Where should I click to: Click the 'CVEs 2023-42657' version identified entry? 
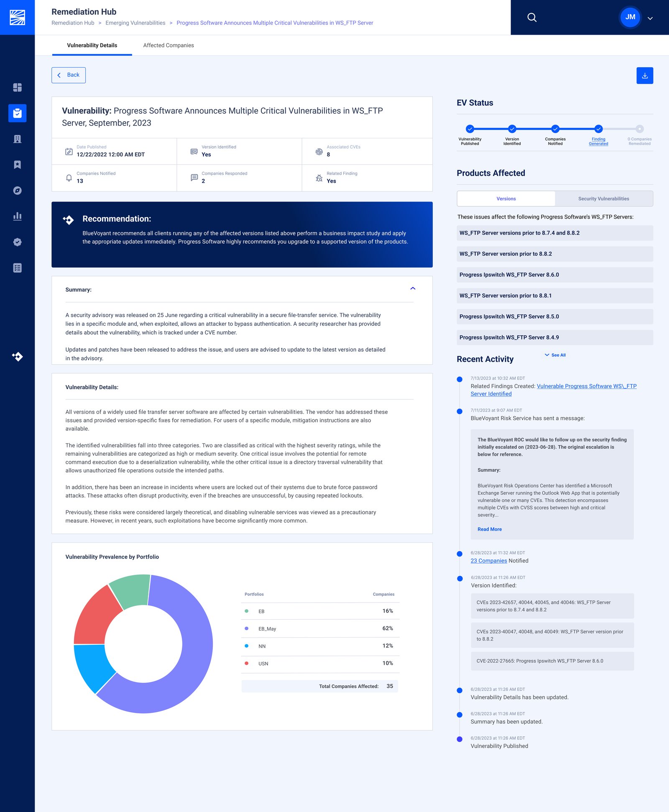(x=552, y=606)
